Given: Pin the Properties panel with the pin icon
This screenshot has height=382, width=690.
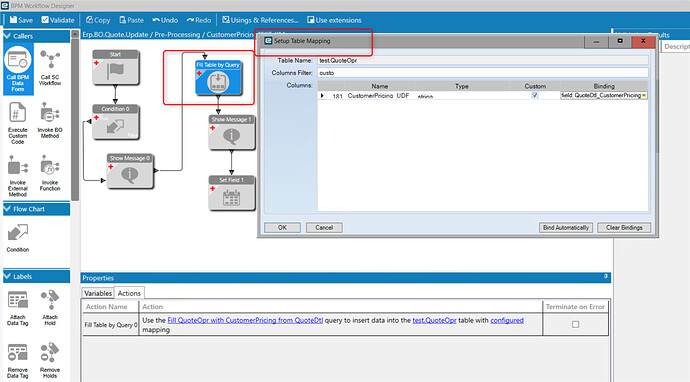Looking at the screenshot, I should coord(606,277).
